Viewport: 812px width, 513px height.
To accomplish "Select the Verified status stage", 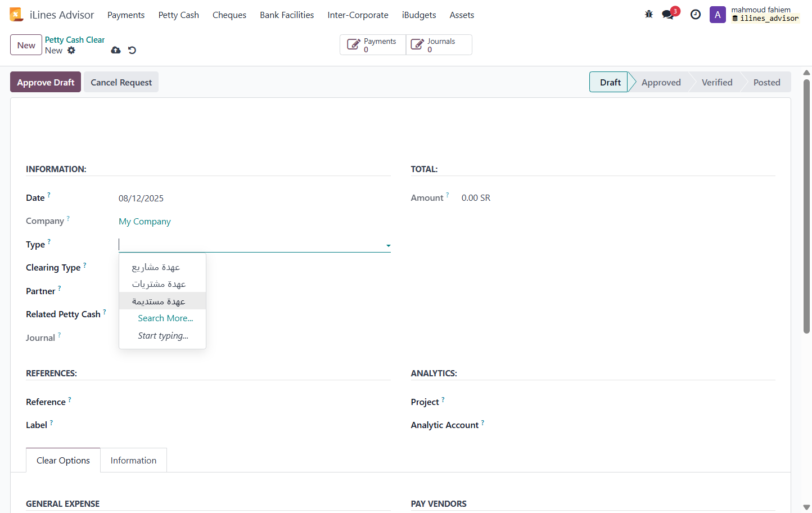I will click(717, 82).
